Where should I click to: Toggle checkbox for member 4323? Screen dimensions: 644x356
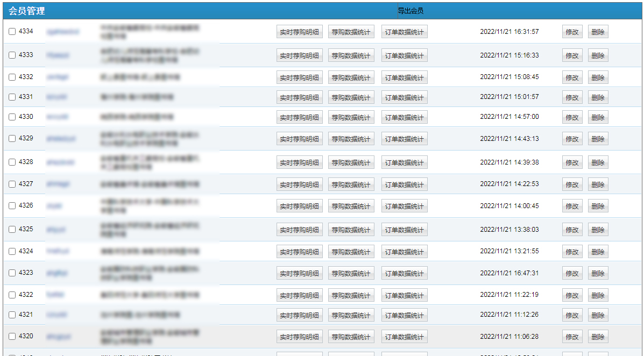click(x=12, y=273)
